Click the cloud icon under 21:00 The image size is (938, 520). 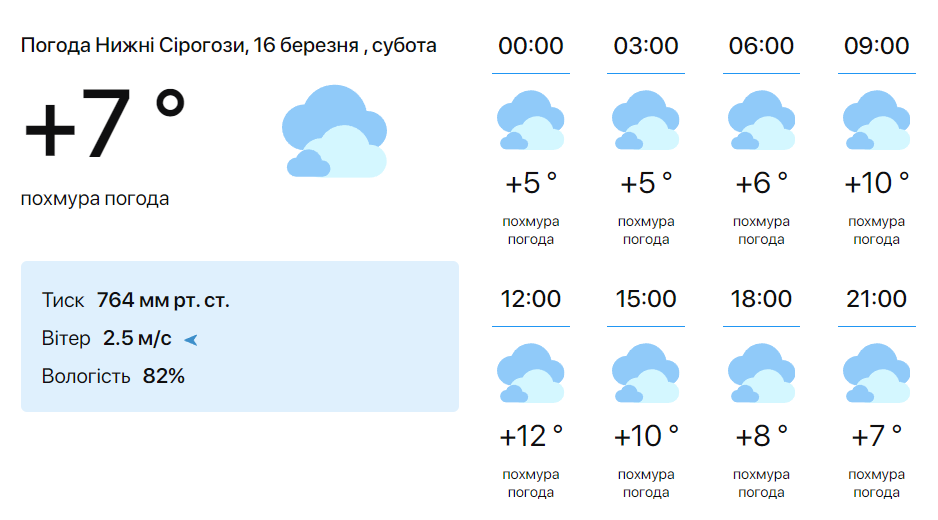(x=876, y=373)
